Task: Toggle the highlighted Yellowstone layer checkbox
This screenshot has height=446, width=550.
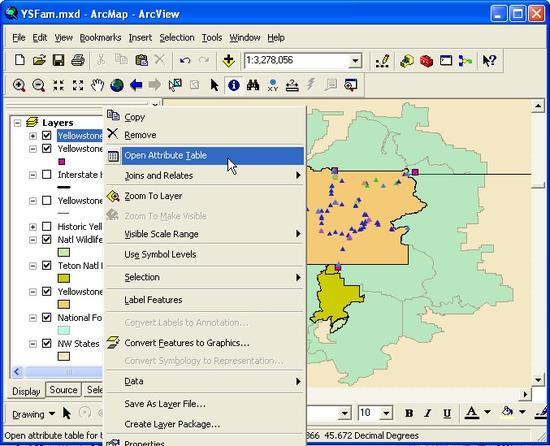Action: 47,135
